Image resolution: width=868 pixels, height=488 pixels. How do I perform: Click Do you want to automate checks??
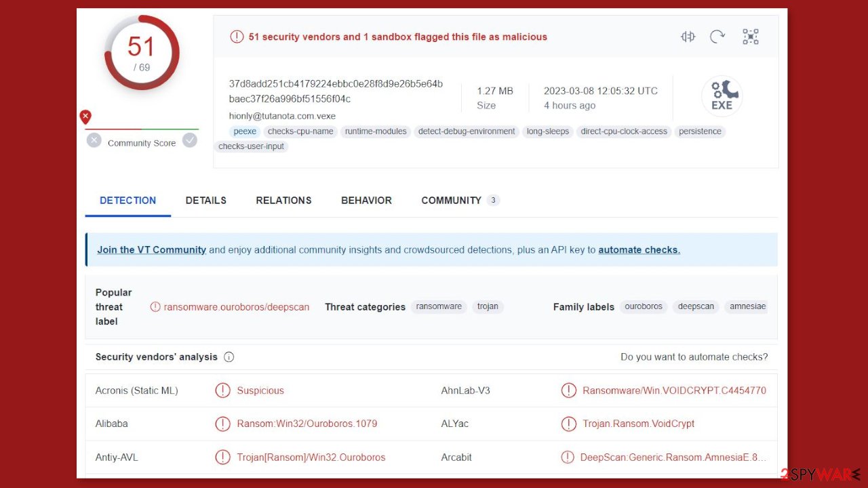tap(694, 357)
